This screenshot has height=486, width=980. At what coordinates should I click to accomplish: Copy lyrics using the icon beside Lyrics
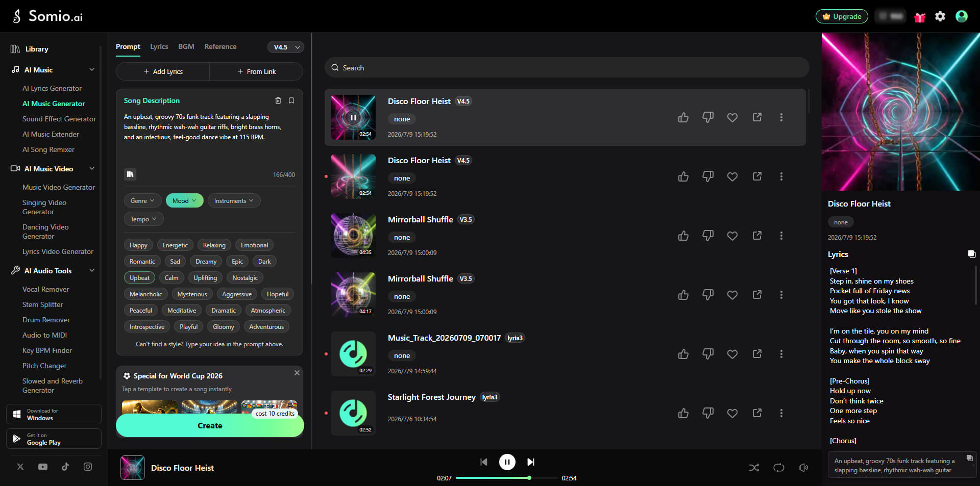[x=971, y=254]
